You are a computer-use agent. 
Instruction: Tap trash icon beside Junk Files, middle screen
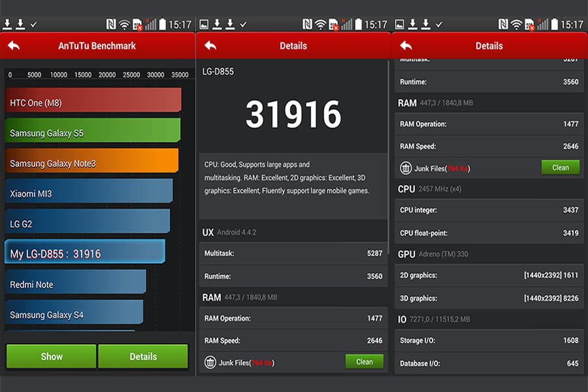210,362
